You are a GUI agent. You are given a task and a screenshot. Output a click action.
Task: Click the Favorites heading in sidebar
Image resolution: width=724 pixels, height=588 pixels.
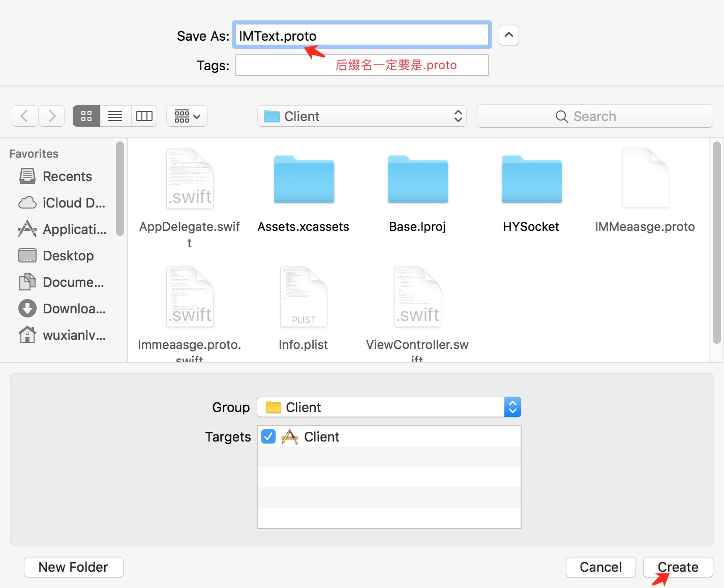point(34,154)
